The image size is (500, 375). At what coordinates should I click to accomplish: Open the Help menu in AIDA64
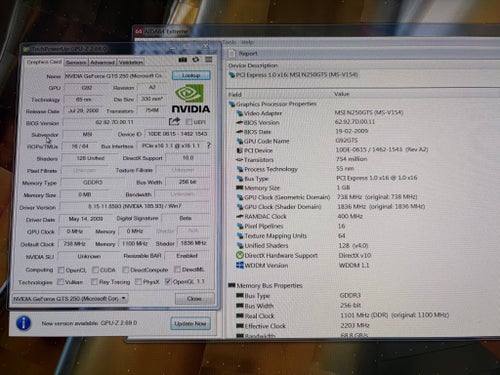click(248, 42)
